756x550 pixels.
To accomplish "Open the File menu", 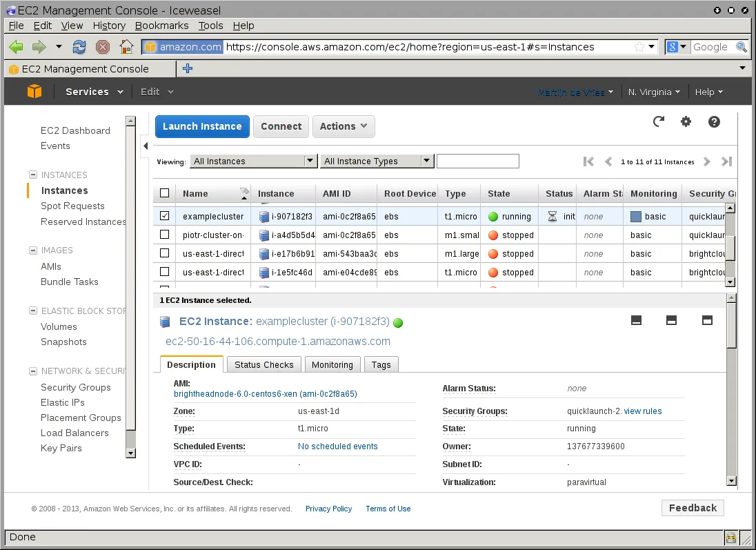I will pos(16,26).
